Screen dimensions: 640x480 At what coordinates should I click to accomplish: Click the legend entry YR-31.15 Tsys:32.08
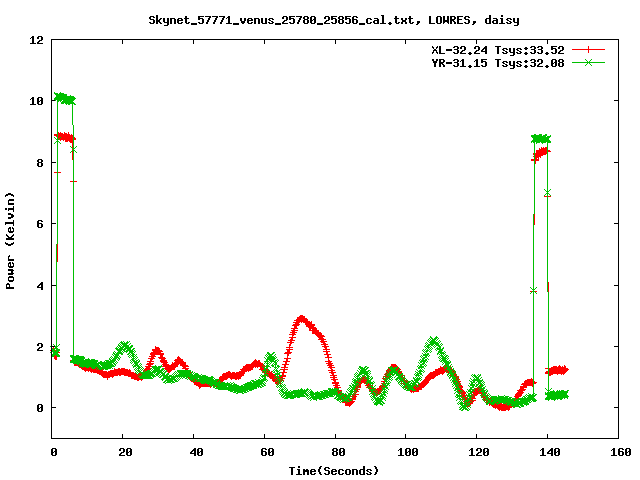click(498, 63)
